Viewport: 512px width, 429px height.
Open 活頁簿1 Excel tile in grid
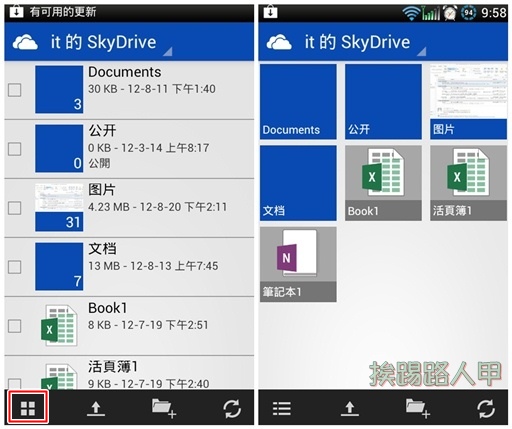coord(468,183)
